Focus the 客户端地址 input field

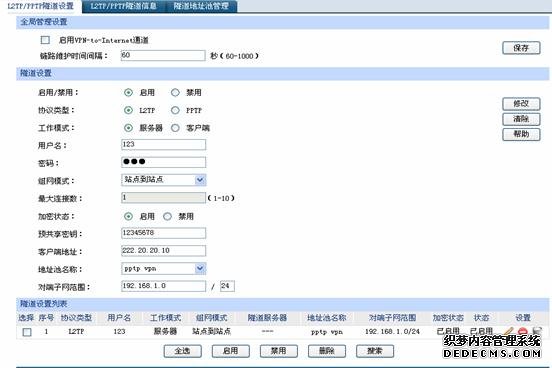pyautogui.click(x=163, y=251)
